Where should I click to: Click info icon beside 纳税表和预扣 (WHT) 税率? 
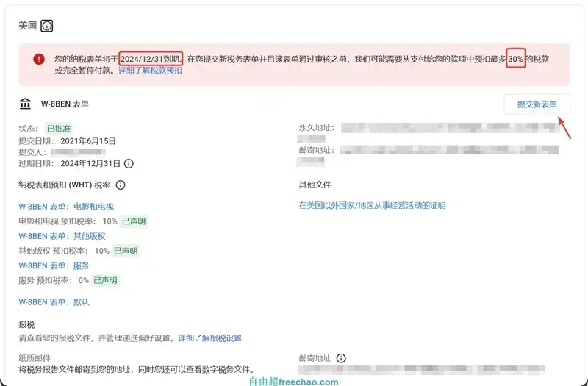coord(121,185)
